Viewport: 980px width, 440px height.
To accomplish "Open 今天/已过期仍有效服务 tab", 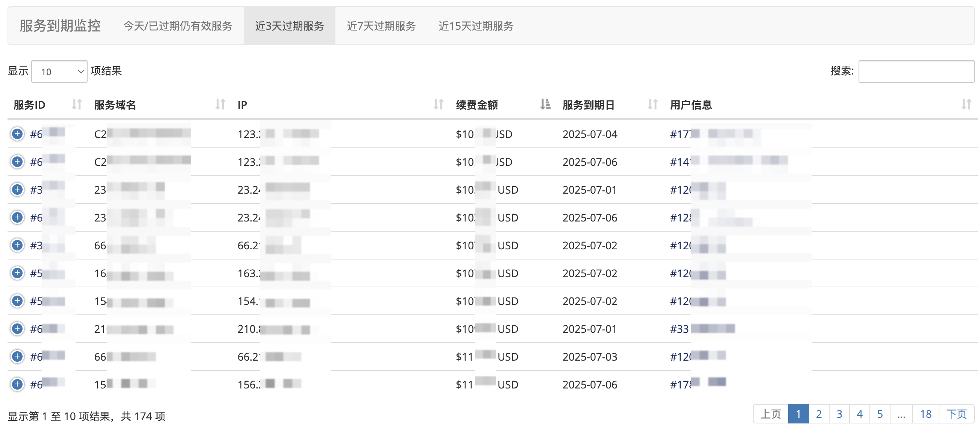I will (177, 26).
